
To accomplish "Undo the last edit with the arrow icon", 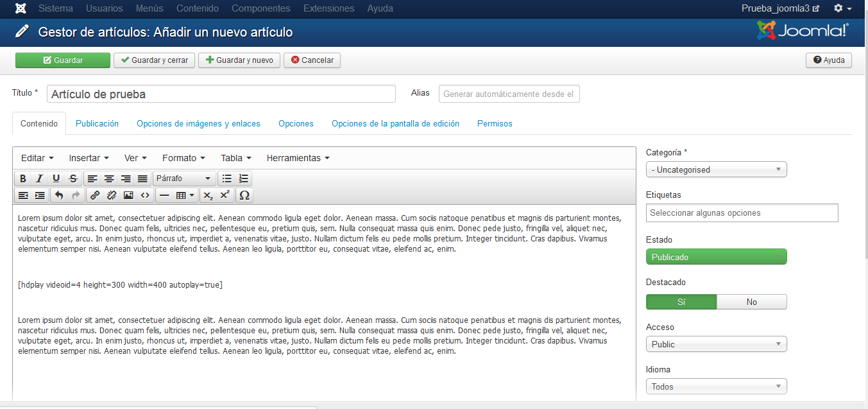I will point(59,195).
